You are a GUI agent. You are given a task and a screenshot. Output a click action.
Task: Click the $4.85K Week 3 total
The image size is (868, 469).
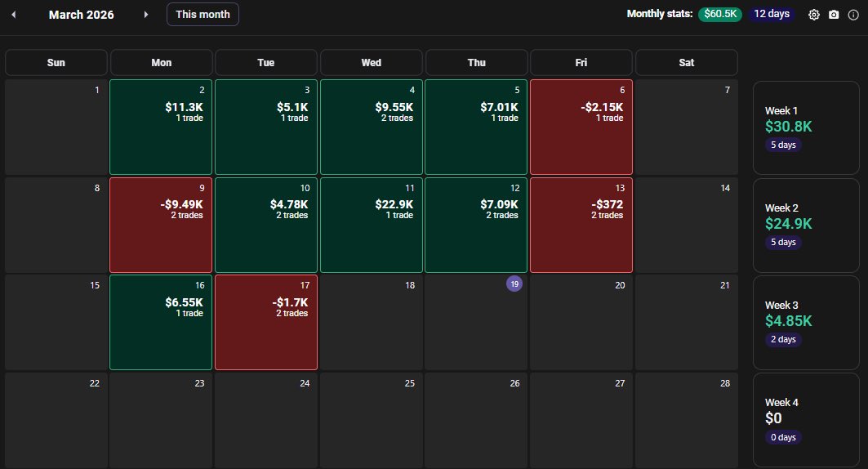788,321
